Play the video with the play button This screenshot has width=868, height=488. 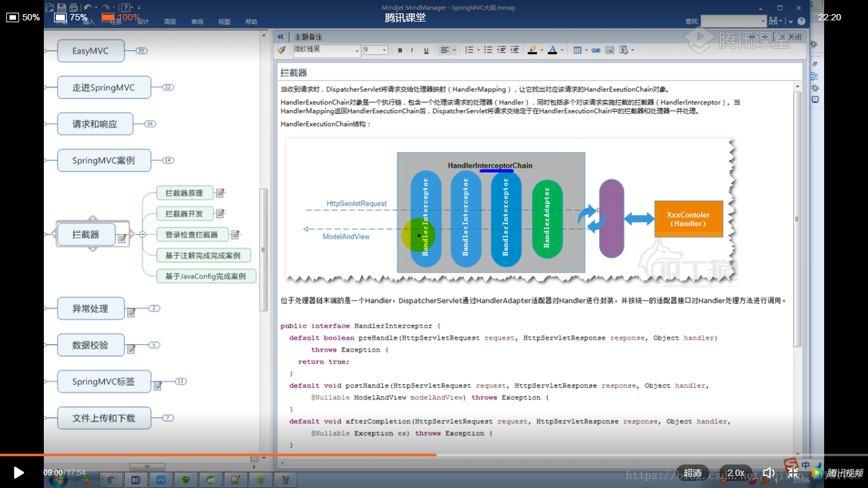[18, 473]
